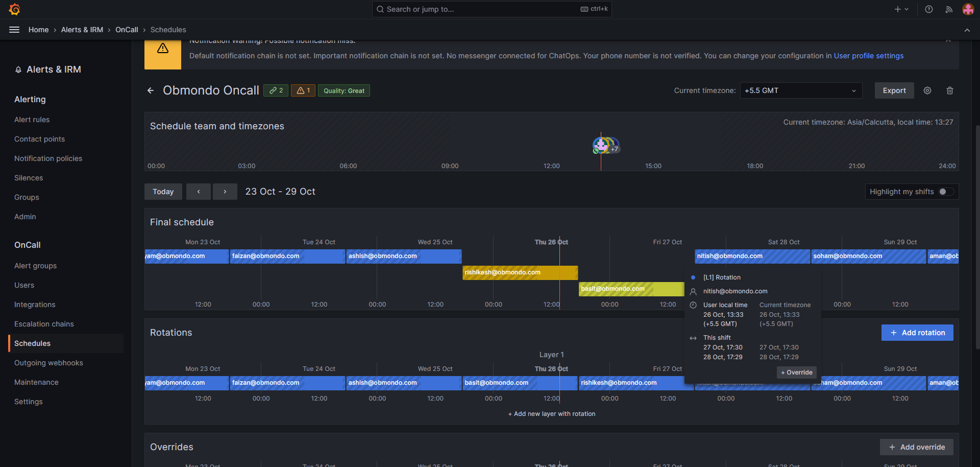Click the Alerts & IRM breadcrumb

(x=82, y=30)
